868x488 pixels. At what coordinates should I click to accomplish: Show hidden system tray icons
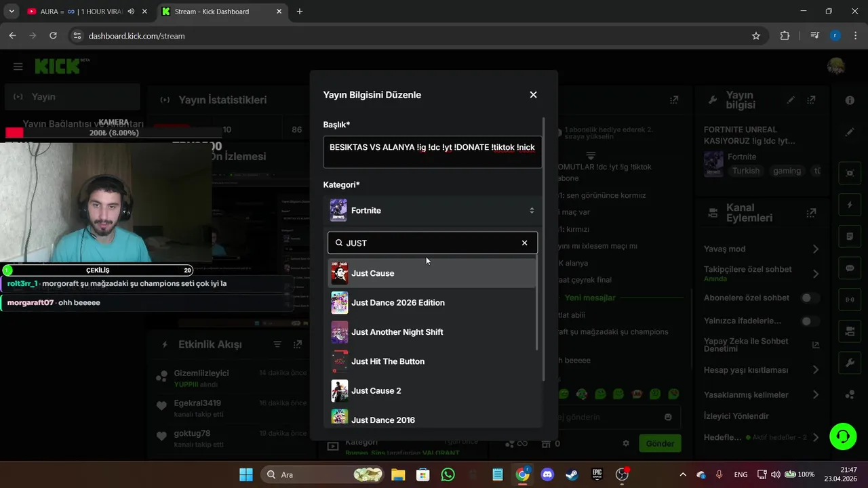tap(683, 474)
